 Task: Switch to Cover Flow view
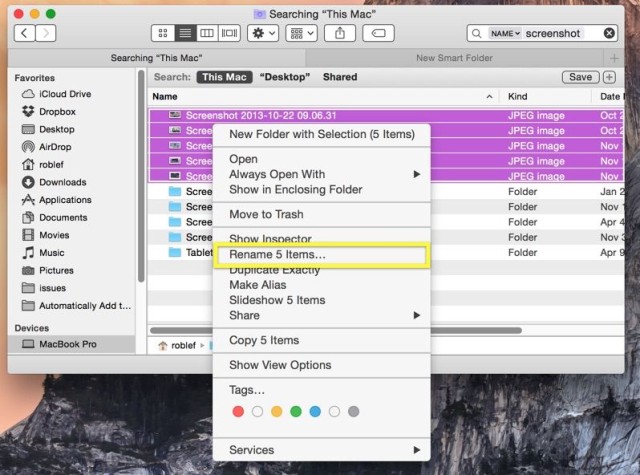pos(231,33)
